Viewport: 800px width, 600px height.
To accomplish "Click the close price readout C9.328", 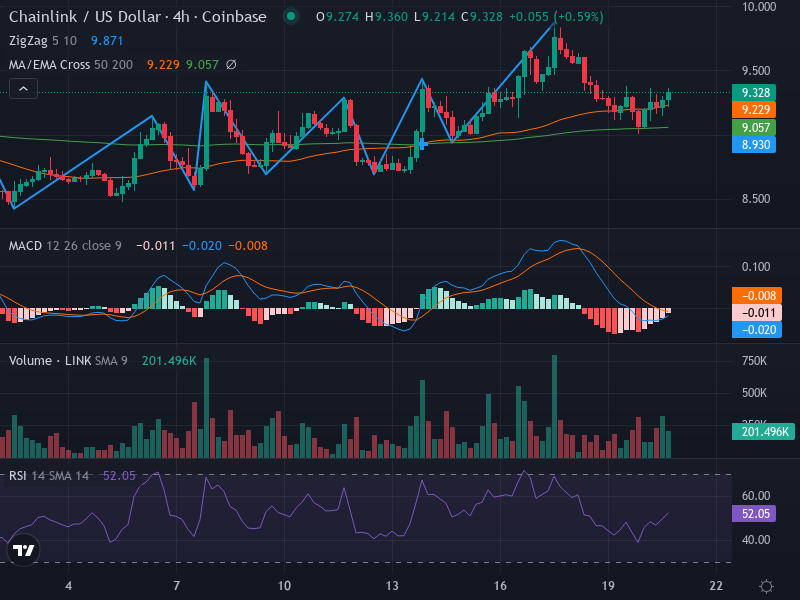I will 482,17.
